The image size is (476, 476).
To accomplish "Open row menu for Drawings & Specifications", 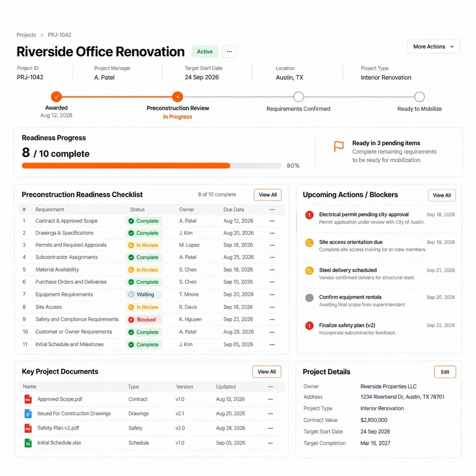I will [272, 233].
